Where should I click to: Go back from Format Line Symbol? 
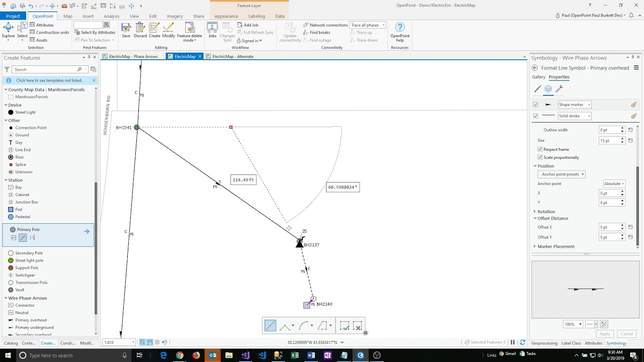[x=535, y=68]
